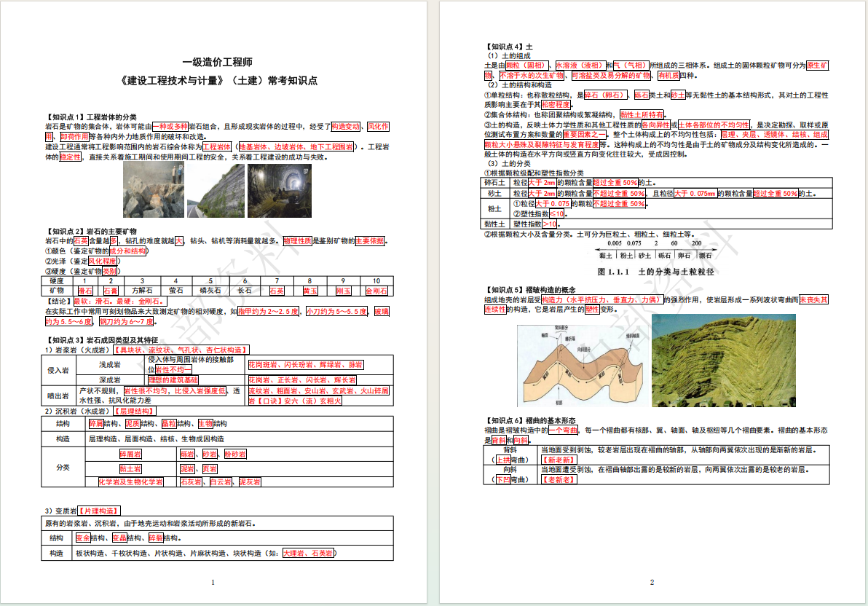Click highlighted 粉砂岩 text
Image resolution: width=868 pixels, height=606 pixels.
coord(235,454)
